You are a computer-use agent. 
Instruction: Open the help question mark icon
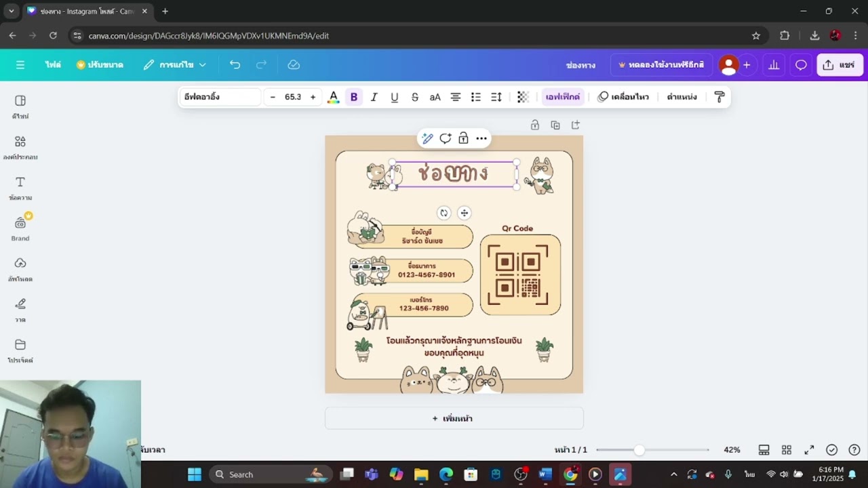click(854, 450)
